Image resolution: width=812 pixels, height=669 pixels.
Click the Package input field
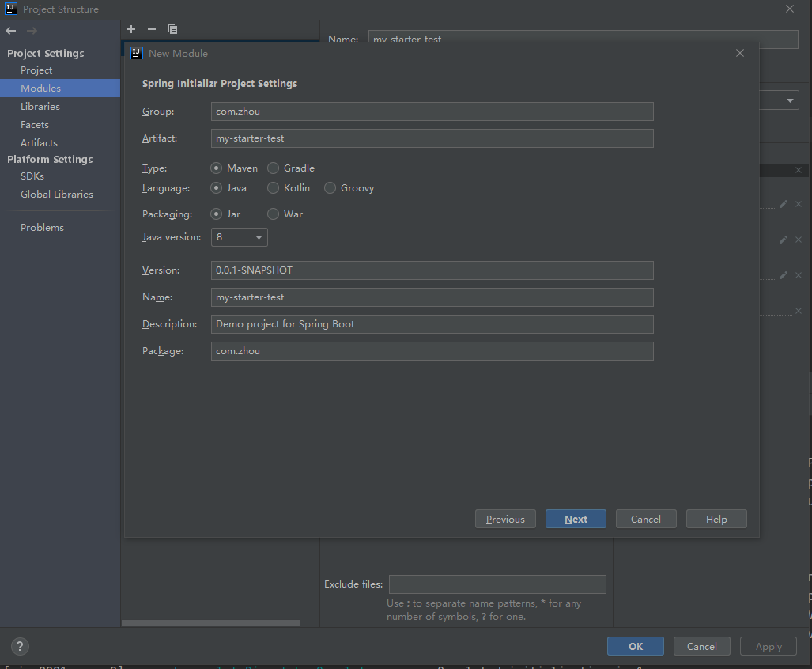[x=432, y=351]
